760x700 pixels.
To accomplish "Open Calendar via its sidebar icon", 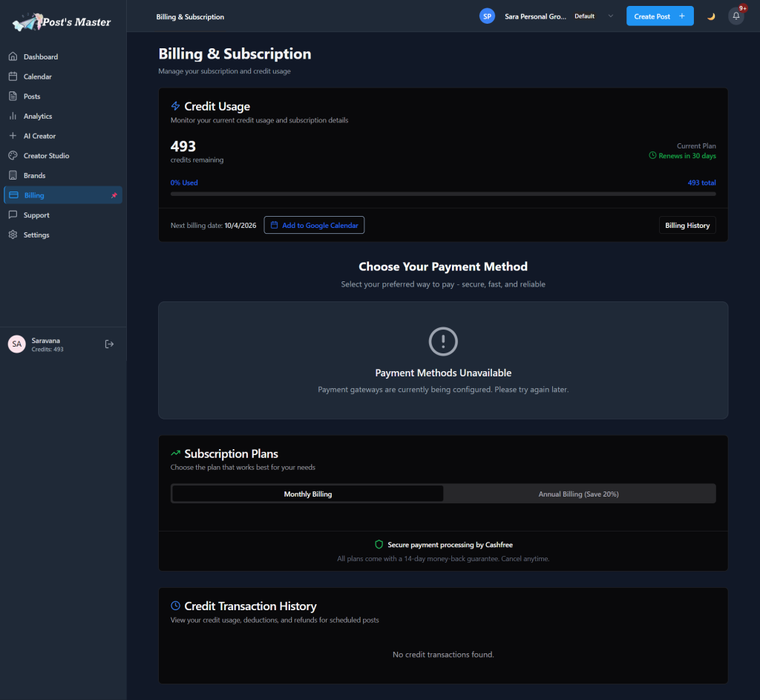I will pyautogui.click(x=13, y=76).
